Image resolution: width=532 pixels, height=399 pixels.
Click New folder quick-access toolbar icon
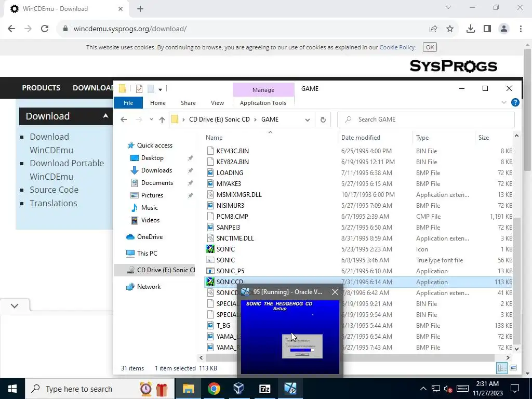click(151, 89)
